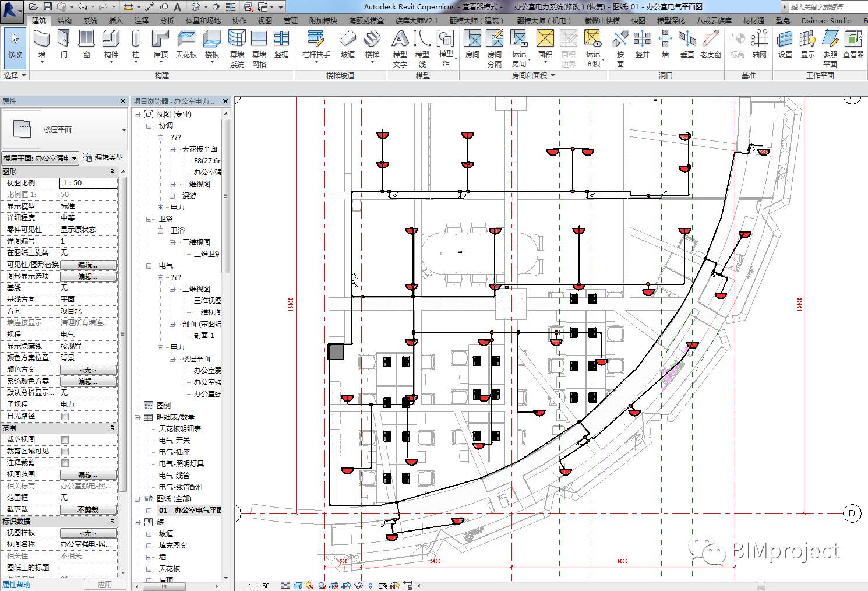The width and height of the screenshot is (868, 591).
Task: Open the 属性帮助 link
Action: pos(16,585)
